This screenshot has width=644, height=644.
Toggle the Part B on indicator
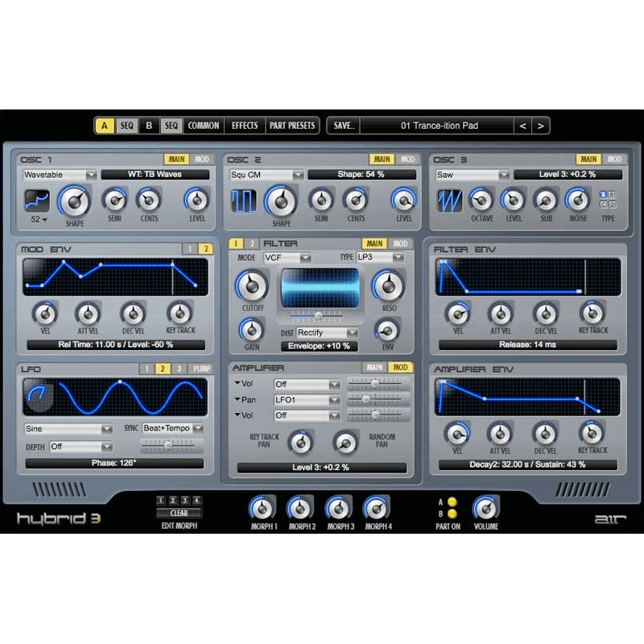click(x=452, y=513)
